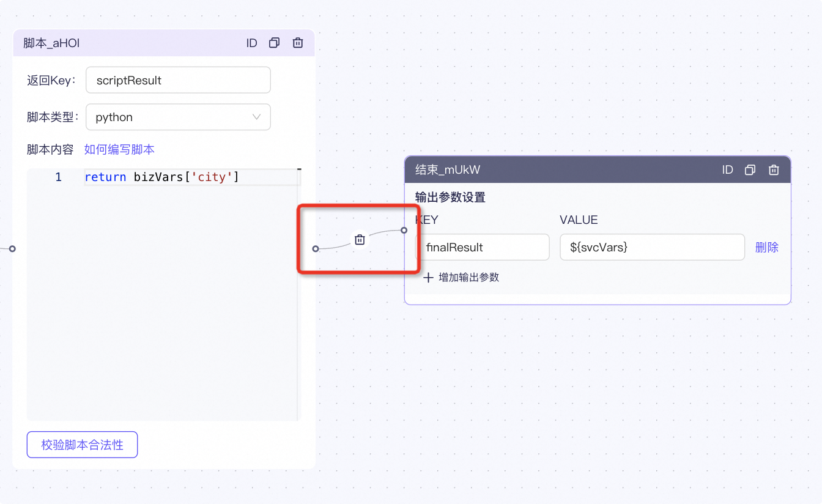The height and width of the screenshot is (504, 822).
Task: Click the ID button on 脚本_aHOI node
Action: 252,43
